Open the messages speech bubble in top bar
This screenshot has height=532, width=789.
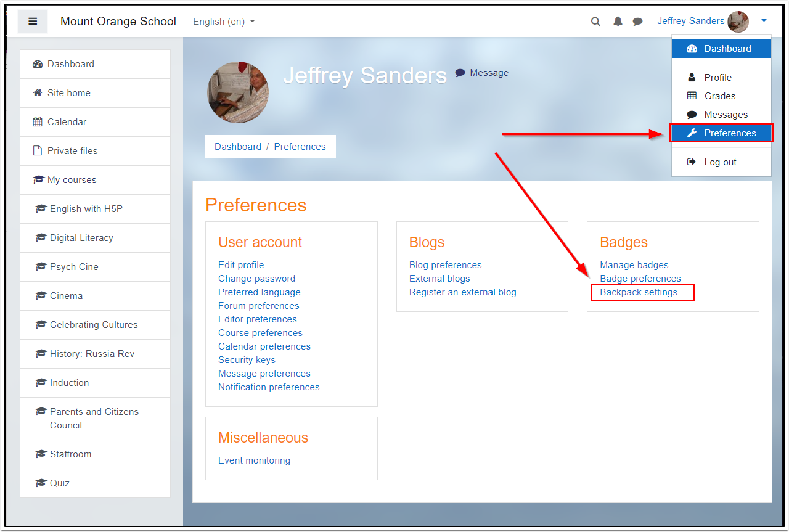click(637, 22)
